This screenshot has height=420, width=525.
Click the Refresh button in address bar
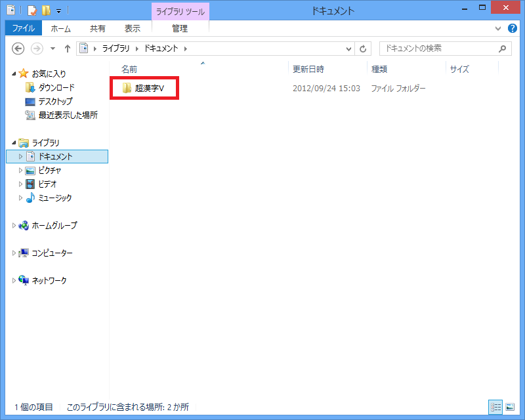click(x=364, y=49)
